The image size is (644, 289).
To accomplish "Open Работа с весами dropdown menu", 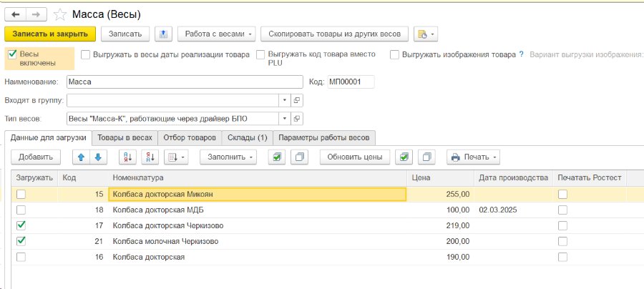I will pyautogui.click(x=217, y=34).
